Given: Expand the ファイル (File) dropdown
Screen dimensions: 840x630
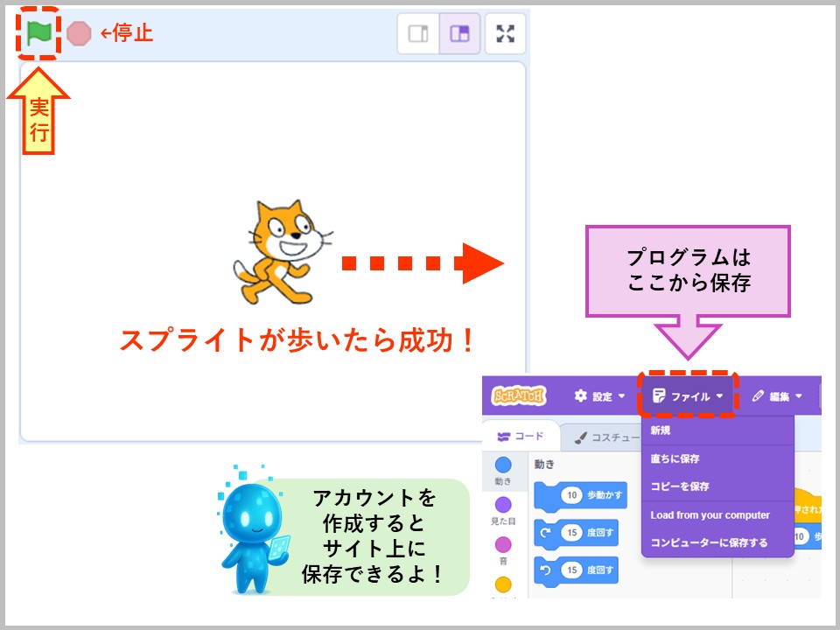Looking at the screenshot, I should click(x=691, y=396).
